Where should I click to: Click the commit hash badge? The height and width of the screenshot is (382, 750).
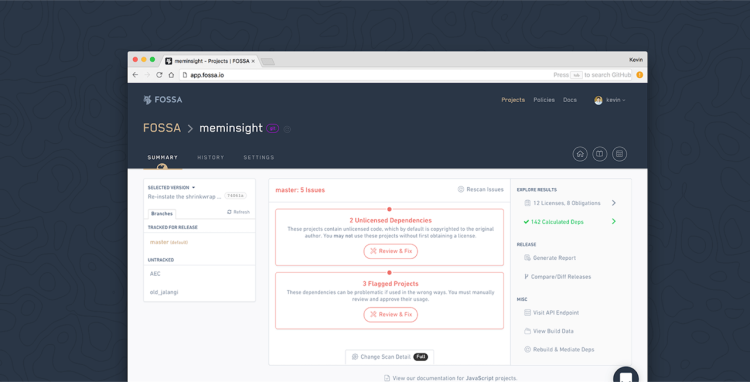point(235,196)
